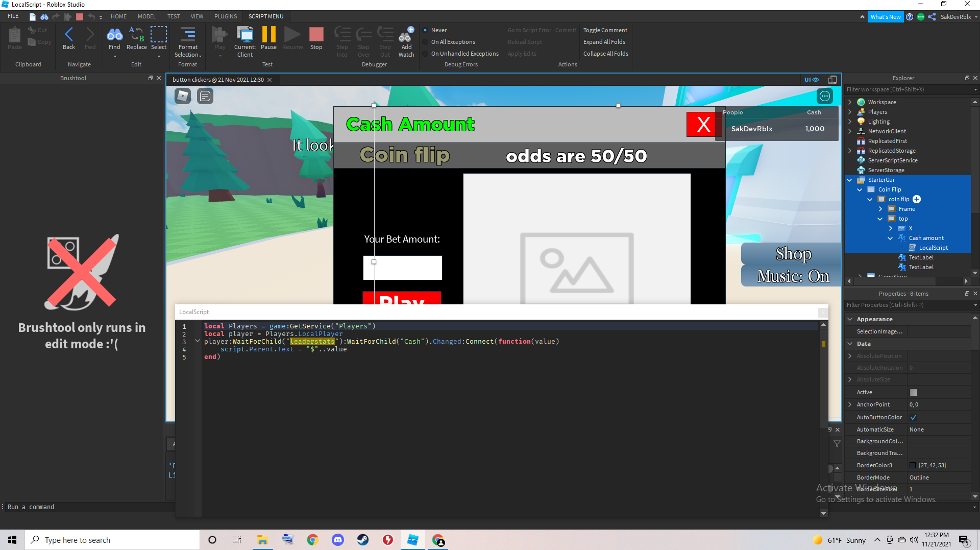
Task: Click the Collapse All Folds button
Action: tap(605, 53)
